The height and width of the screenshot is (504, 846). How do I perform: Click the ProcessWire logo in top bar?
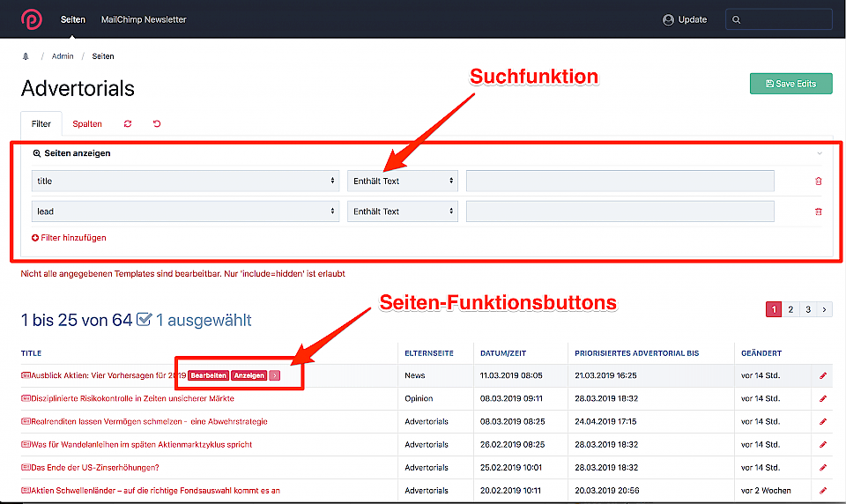point(32,19)
